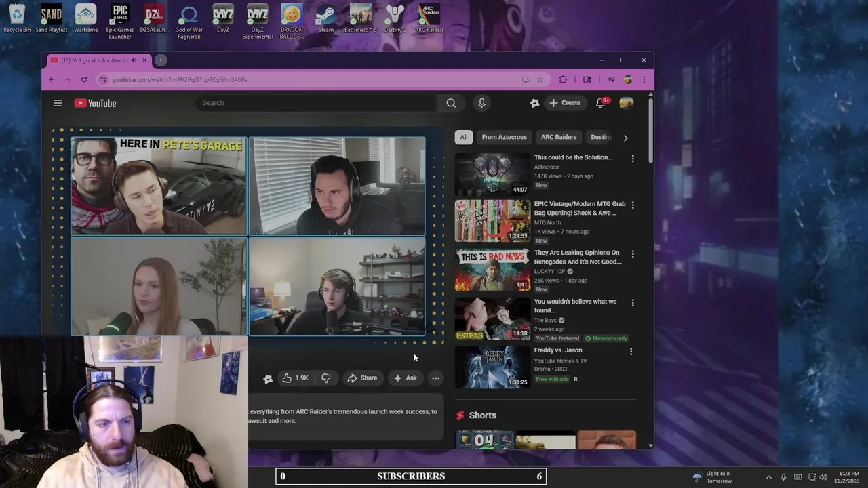Select the 'From Aztecross' chip

[x=504, y=137]
